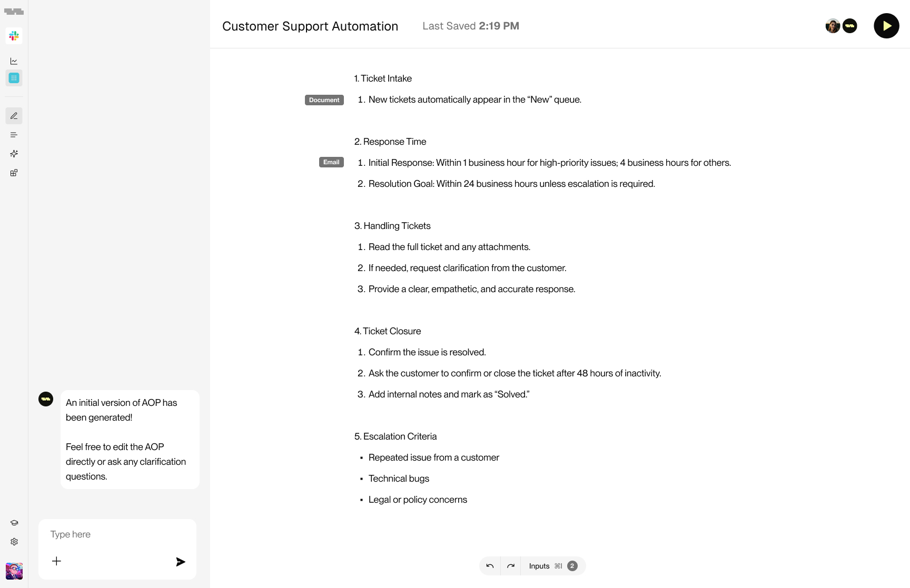Image resolution: width=910 pixels, height=588 pixels.
Task: Click the redo arrow
Action: click(510, 566)
